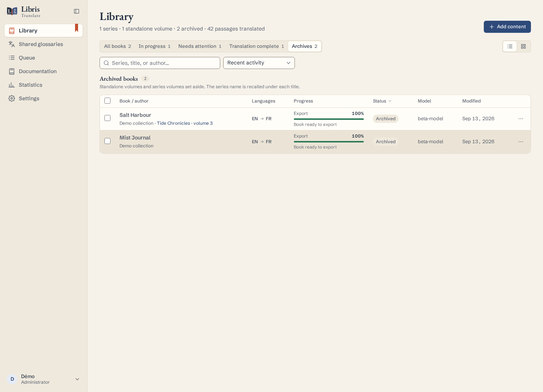The image size is (543, 392).
Task: Open Documentation from the sidebar
Action: [44, 71]
